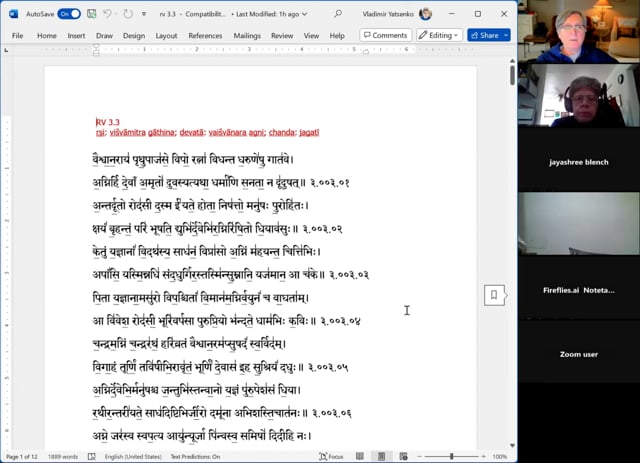Image resolution: width=640 pixels, height=463 pixels.
Task: Click the 100% zoom level
Action: [x=500, y=456]
